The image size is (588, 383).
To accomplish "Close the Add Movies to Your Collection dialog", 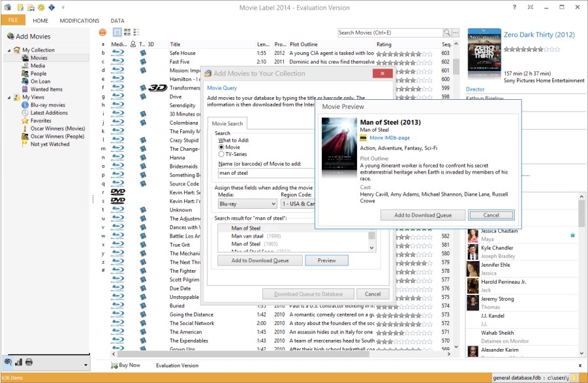I will click(382, 74).
